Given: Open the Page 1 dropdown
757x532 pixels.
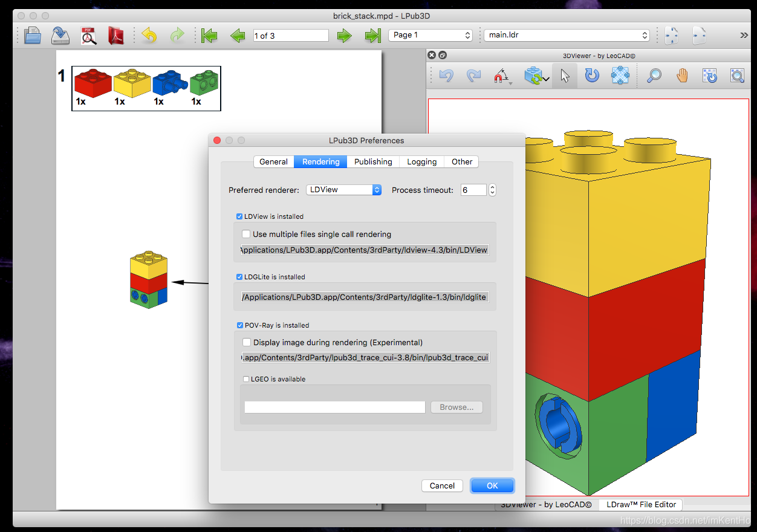Looking at the screenshot, I should point(430,35).
